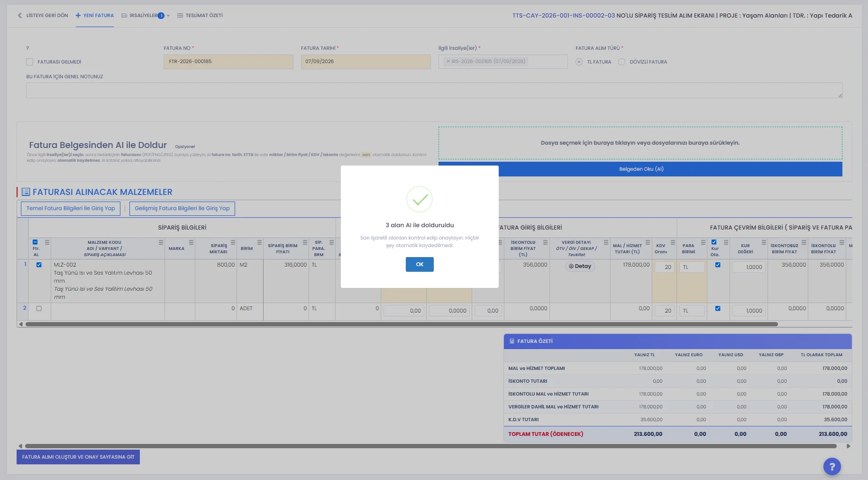Open column menu for Kur Oto. column
Screen dimensions: 868x480
pyautogui.click(x=726, y=242)
